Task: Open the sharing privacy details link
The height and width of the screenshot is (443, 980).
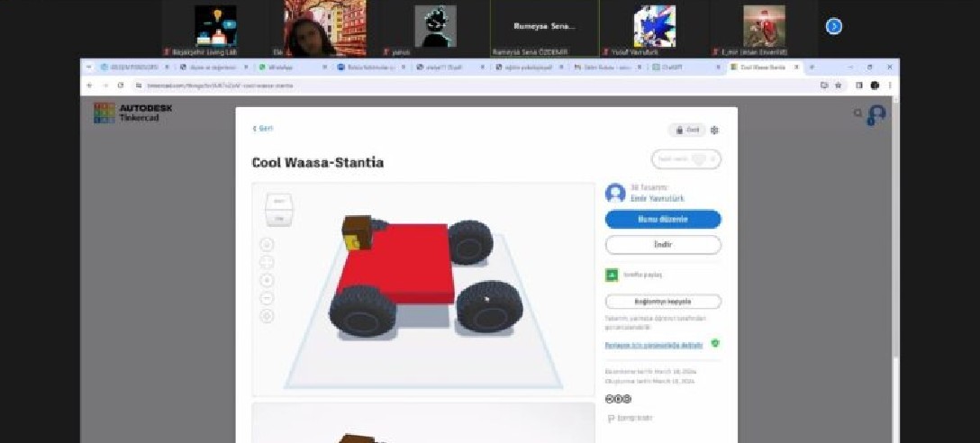Action: click(x=654, y=345)
